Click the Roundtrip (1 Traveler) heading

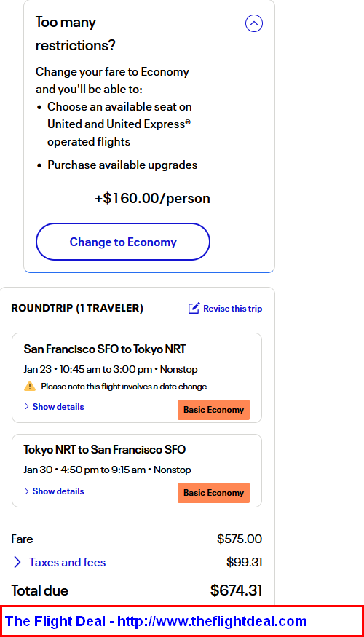pyautogui.click(x=77, y=309)
